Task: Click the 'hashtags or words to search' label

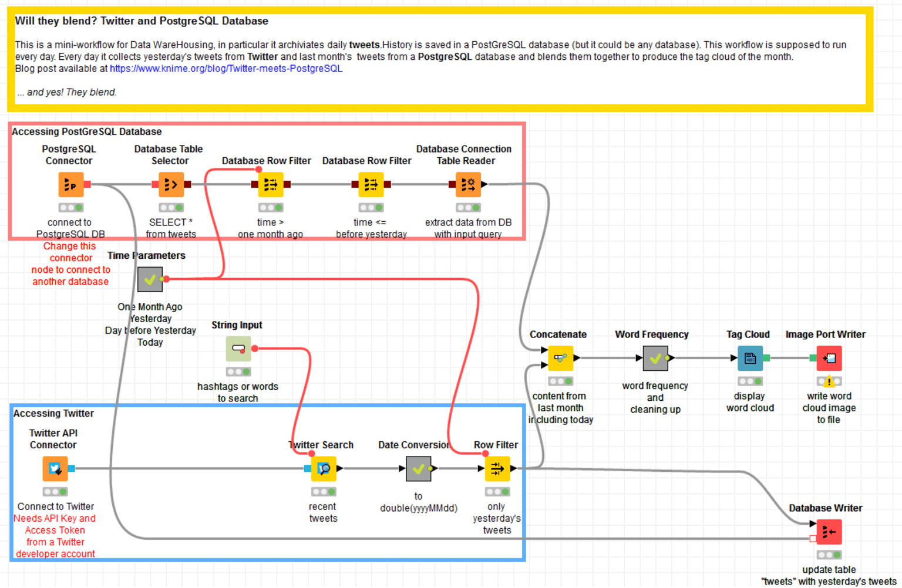Action: [x=238, y=393]
